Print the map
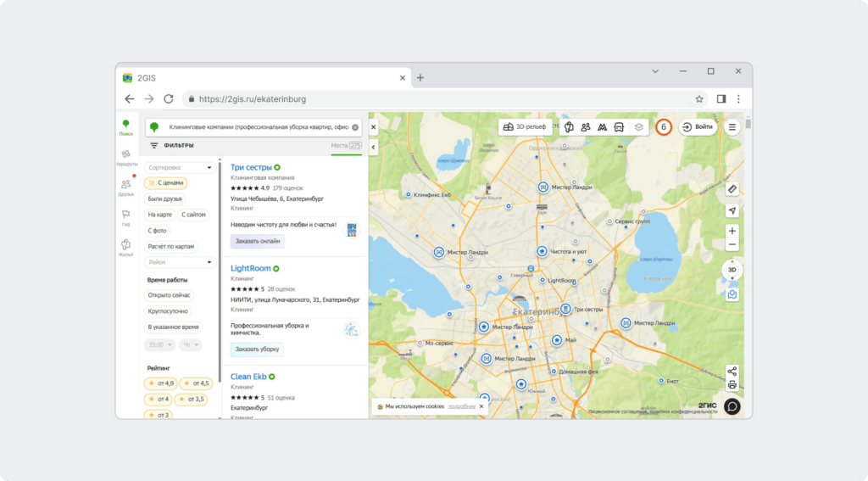 coord(732,384)
